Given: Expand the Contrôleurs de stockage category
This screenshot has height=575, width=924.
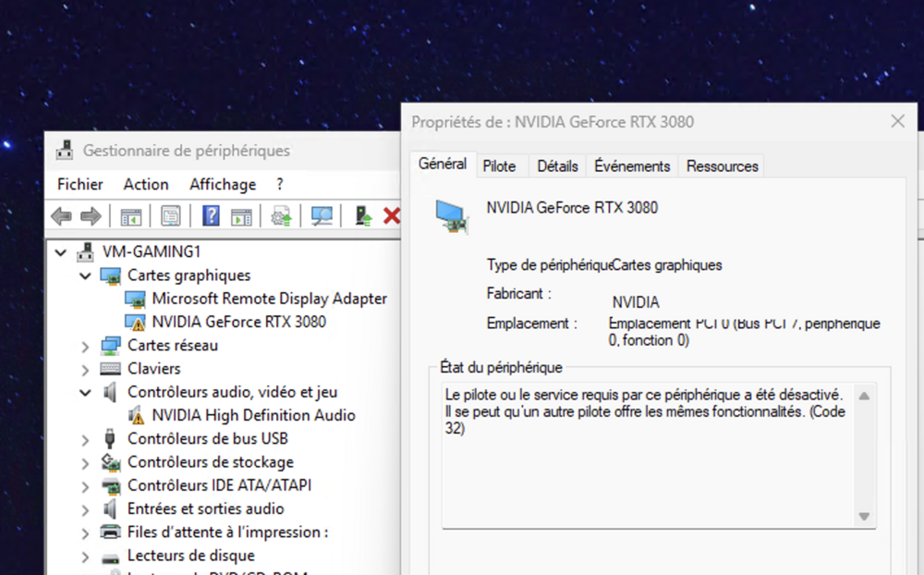Looking at the screenshot, I should click(85, 464).
